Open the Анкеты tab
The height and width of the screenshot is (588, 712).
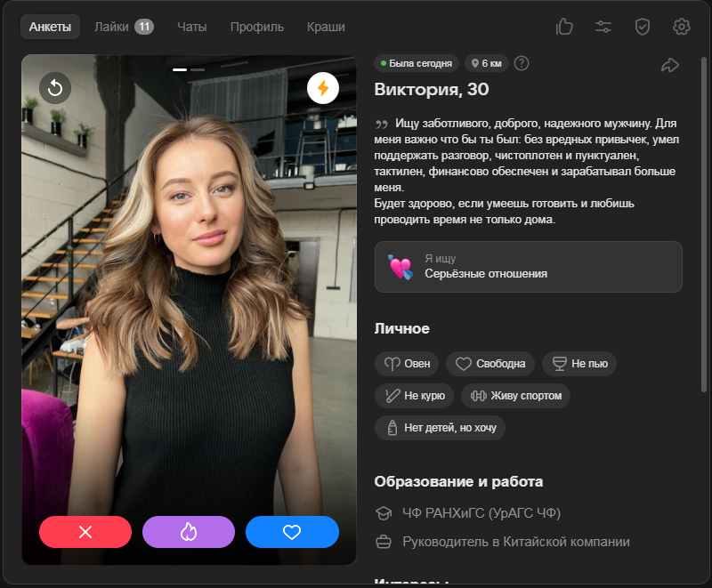(50, 27)
